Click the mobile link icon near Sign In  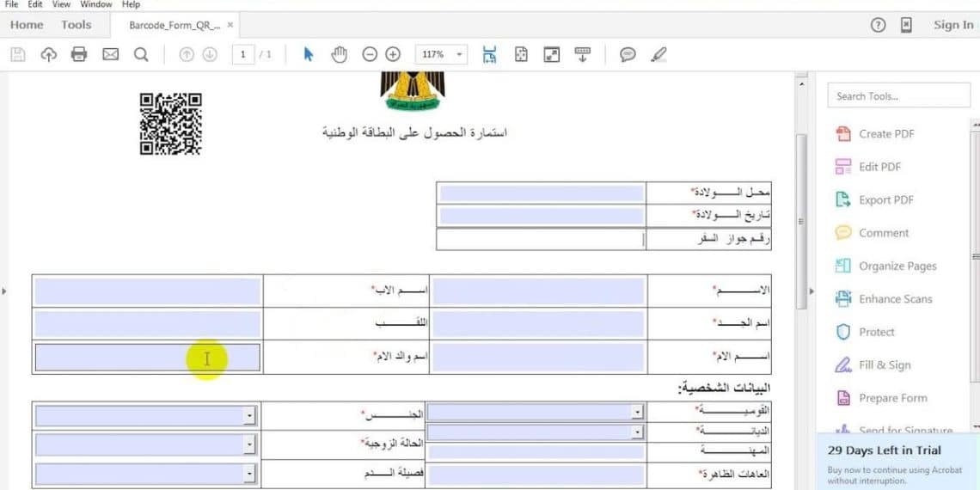tap(905, 25)
